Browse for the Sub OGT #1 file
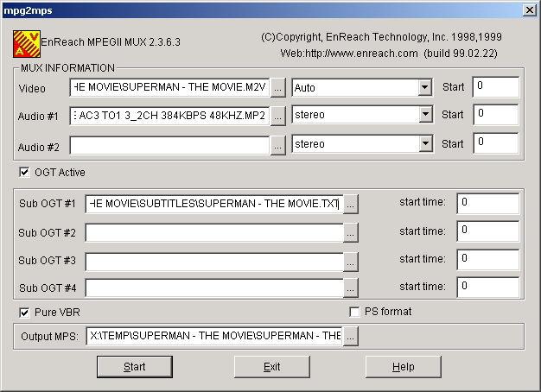The height and width of the screenshot is (392, 541). (x=350, y=204)
